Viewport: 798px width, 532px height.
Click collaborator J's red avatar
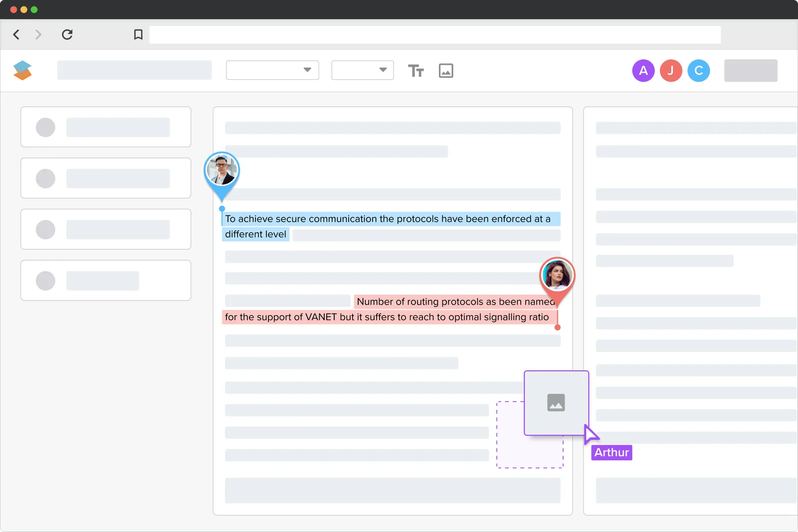click(671, 70)
